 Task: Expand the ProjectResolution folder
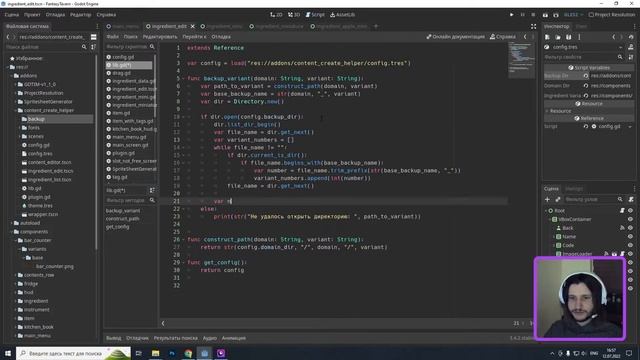pyautogui.click(x=16, y=93)
